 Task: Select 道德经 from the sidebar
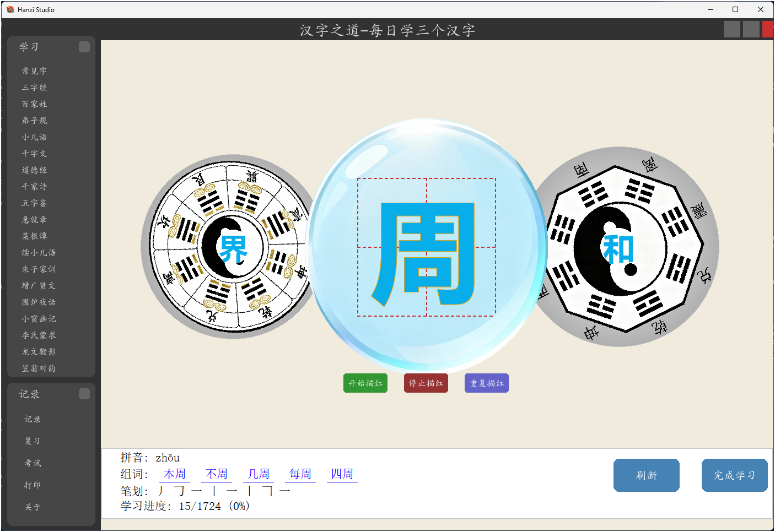(x=34, y=170)
